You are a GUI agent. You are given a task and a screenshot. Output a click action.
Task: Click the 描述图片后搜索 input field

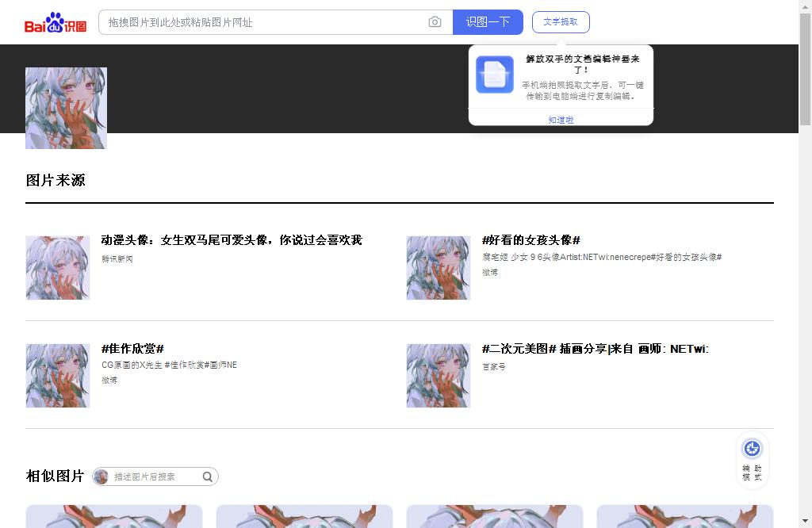click(x=155, y=476)
